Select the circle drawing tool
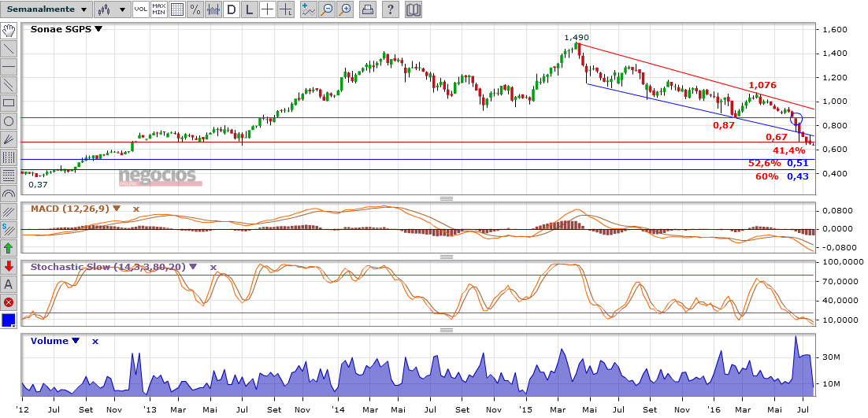868x418 pixels. coord(9,121)
